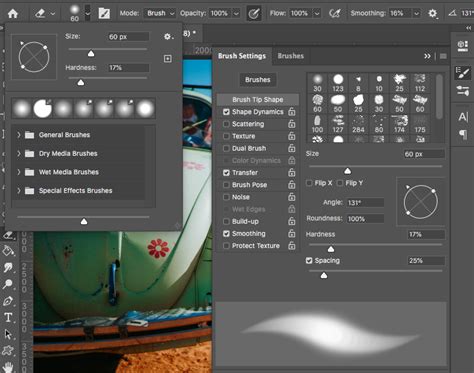Expand General Brushes folder
Viewport: 474px width, 373px height.
point(19,135)
